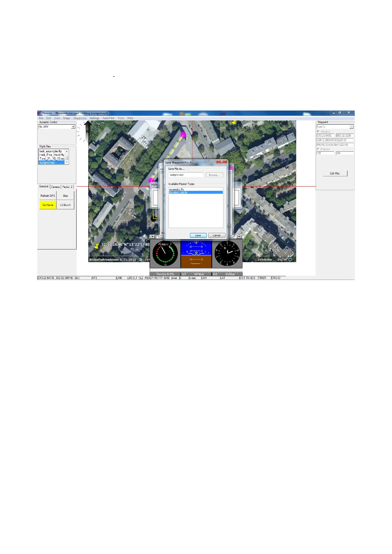Image resolution: width=392 pixels, height=554 pixels.
Task: Click the Stop button
Action: pyautogui.click(x=65, y=196)
